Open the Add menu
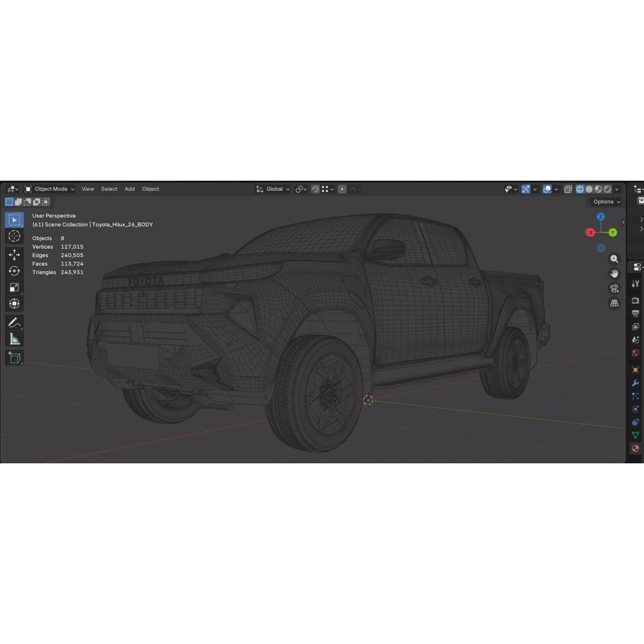The width and height of the screenshot is (644, 644). [130, 189]
